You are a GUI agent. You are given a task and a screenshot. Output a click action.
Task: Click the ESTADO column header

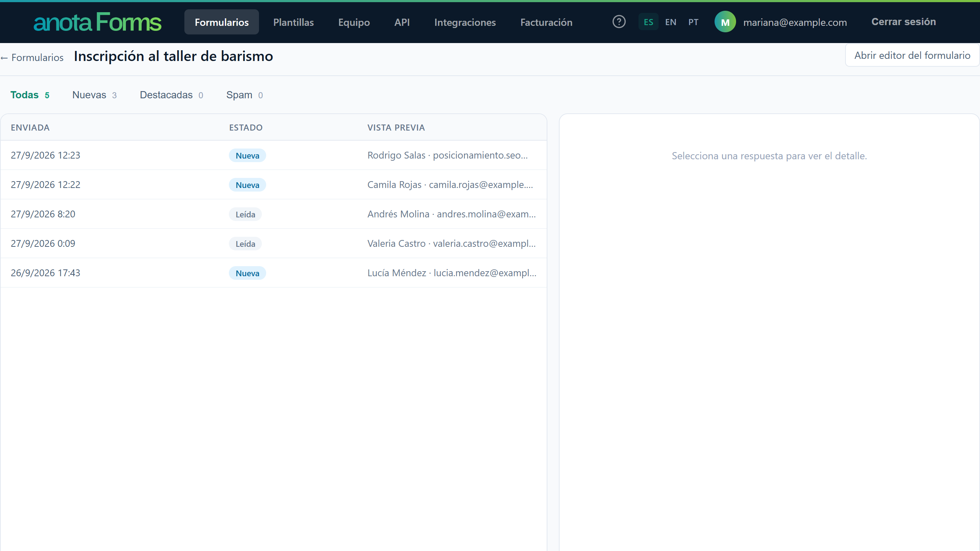point(246,127)
